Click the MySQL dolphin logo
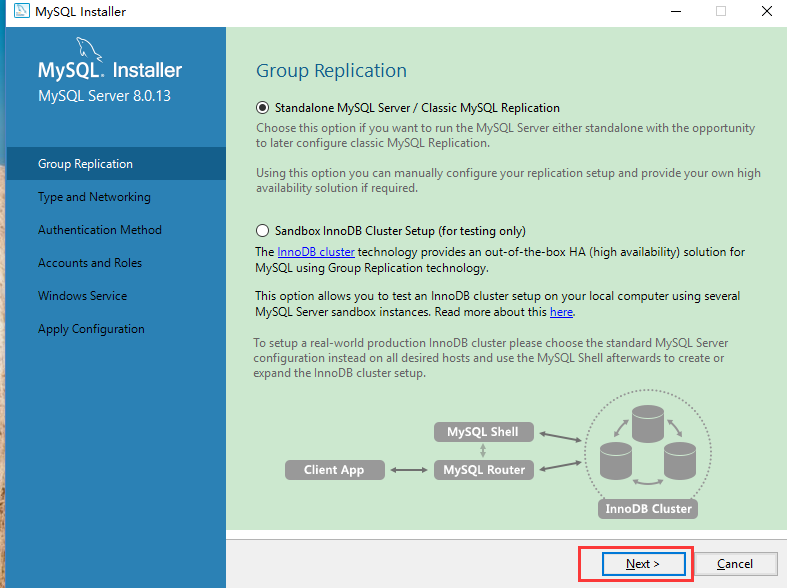The height and width of the screenshot is (588, 787). 88,49
